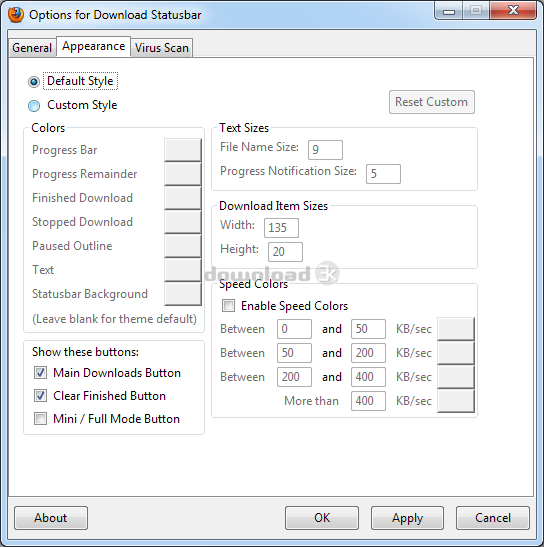The width and height of the screenshot is (544, 547).
Task: Click the maximize button in title bar
Action: [476, 10]
